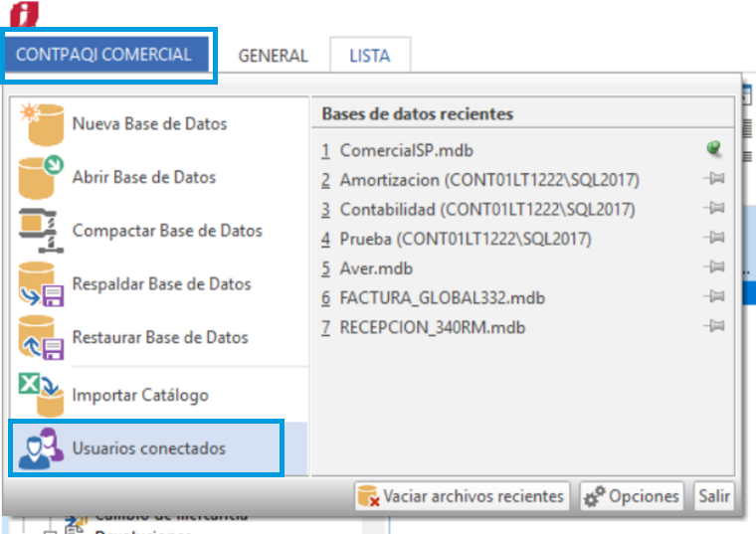The height and width of the screenshot is (534, 756).
Task: Open recent database RECEPCION_340RM.mdb
Action: click(433, 327)
